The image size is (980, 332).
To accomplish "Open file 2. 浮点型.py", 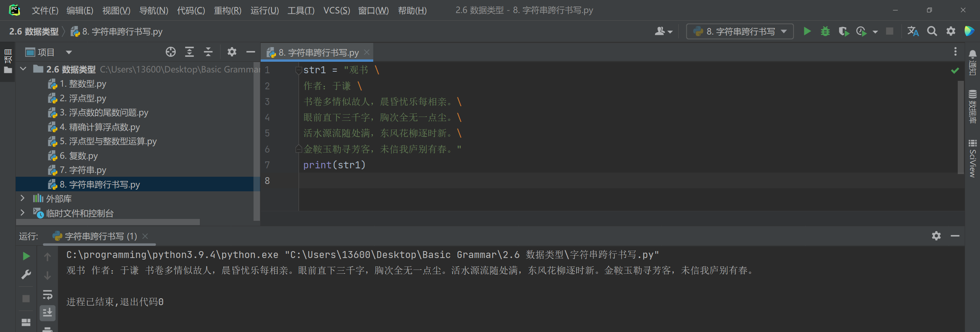I will [77, 99].
